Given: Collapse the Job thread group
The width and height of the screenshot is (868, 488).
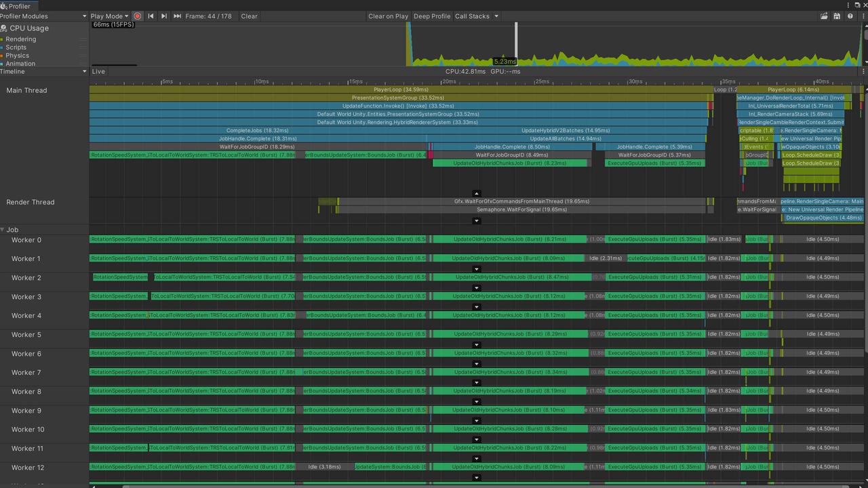Looking at the screenshot, I should click(3, 230).
